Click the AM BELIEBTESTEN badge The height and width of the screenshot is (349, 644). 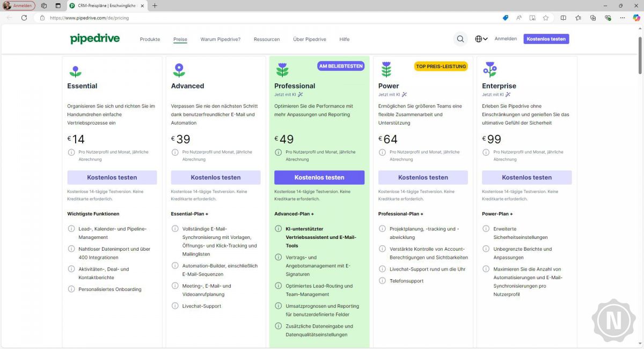click(341, 66)
